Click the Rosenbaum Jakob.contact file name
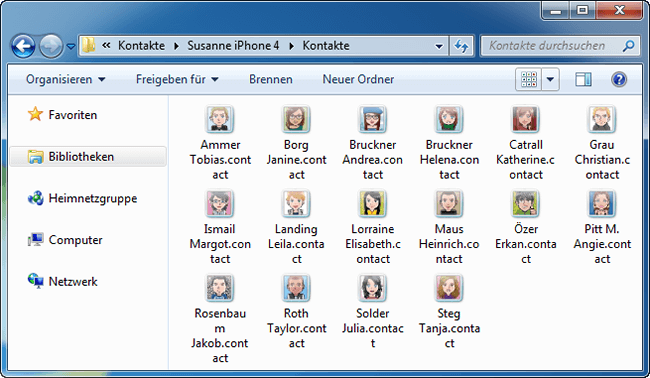 [x=220, y=336]
